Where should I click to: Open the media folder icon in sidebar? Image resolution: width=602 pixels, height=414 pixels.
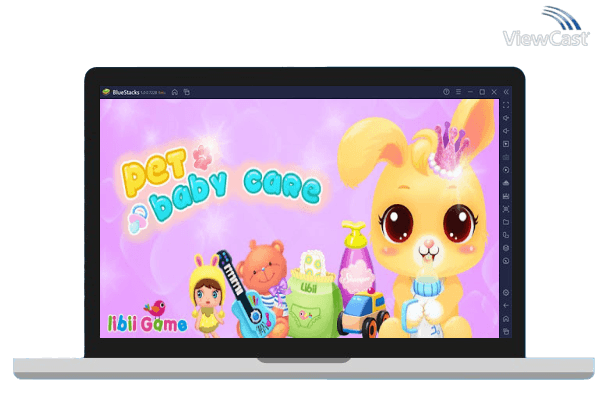[x=506, y=222]
